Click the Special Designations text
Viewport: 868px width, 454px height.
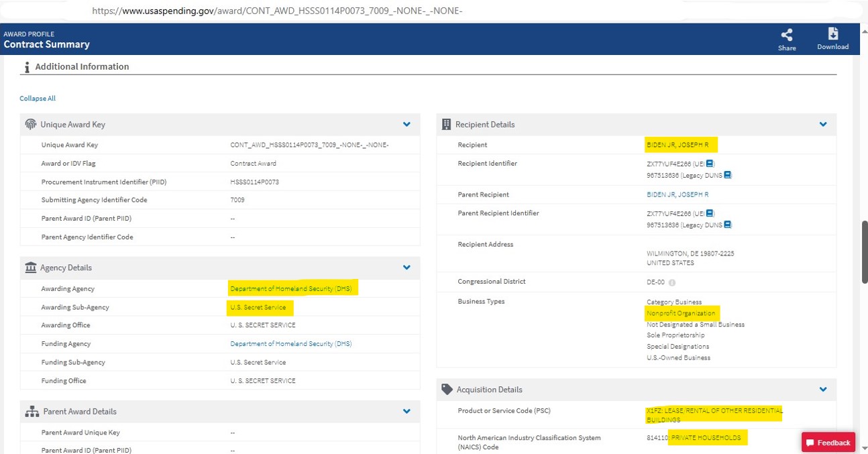point(677,347)
